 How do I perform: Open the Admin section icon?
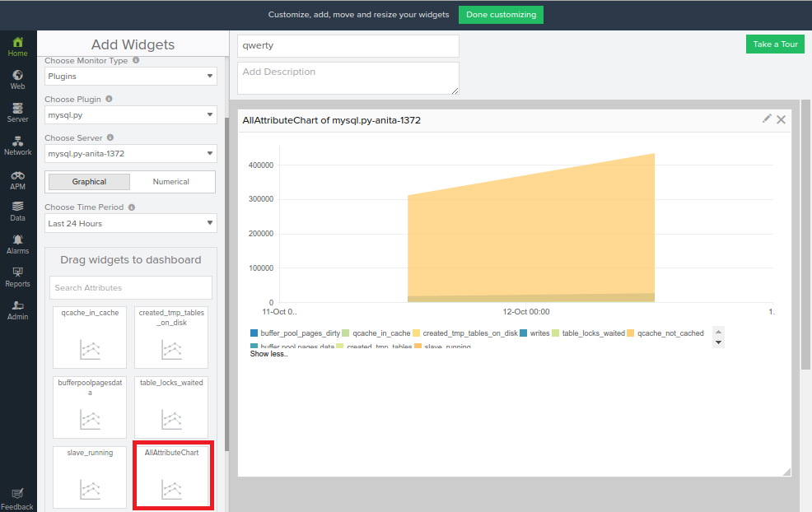(x=17, y=305)
